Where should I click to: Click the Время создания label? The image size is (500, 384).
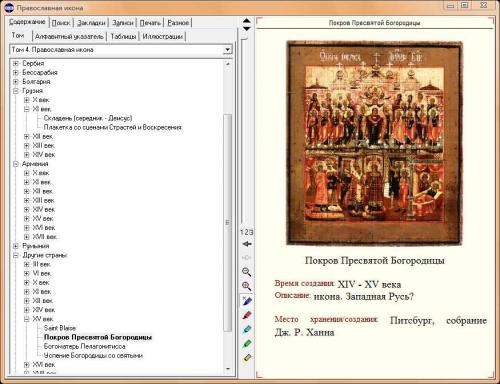(304, 283)
